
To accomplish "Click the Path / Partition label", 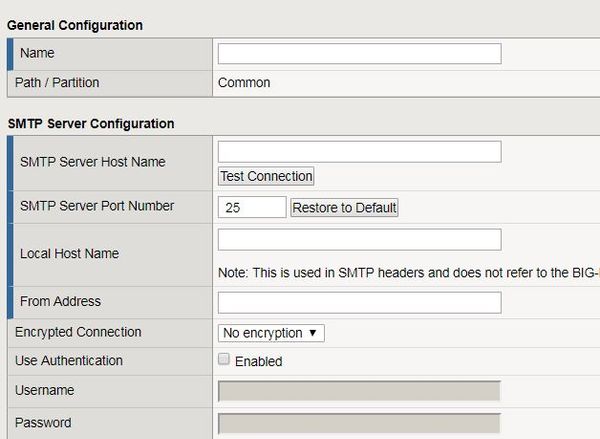I will coord(57,82).
